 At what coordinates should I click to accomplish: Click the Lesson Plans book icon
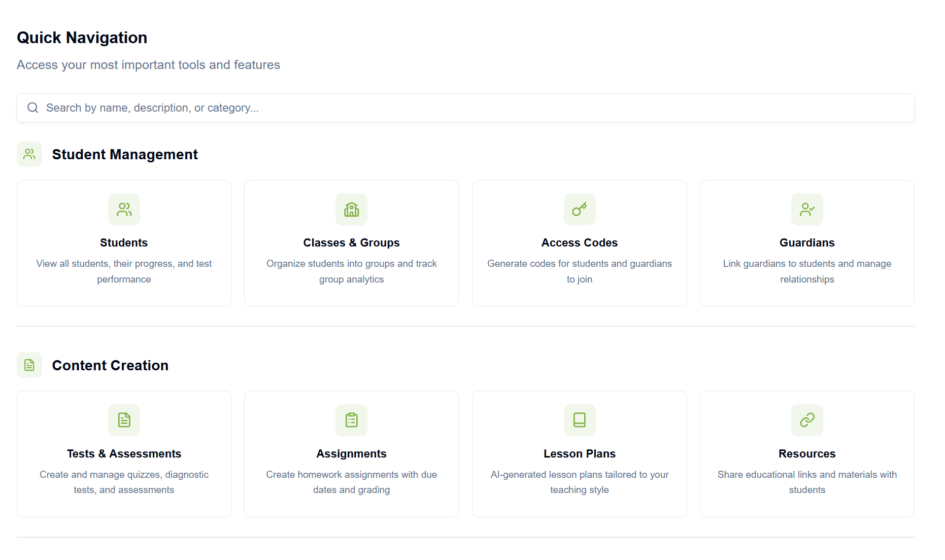579,420
